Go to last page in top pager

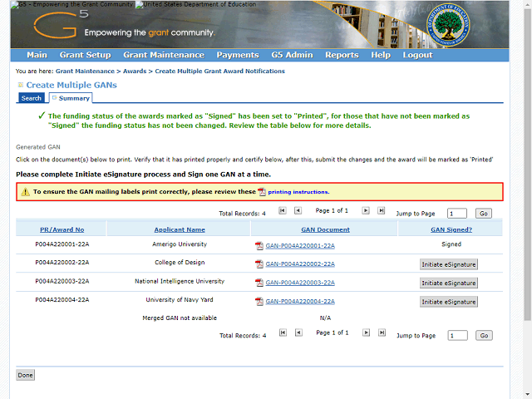(x=382, y=211)
